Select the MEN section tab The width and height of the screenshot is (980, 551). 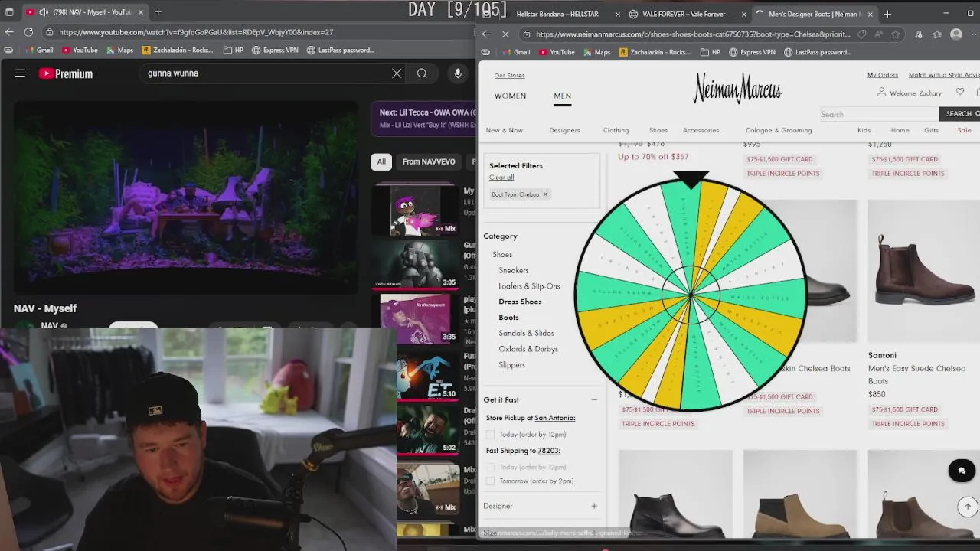pyautogui.click(x=562, y=96)
